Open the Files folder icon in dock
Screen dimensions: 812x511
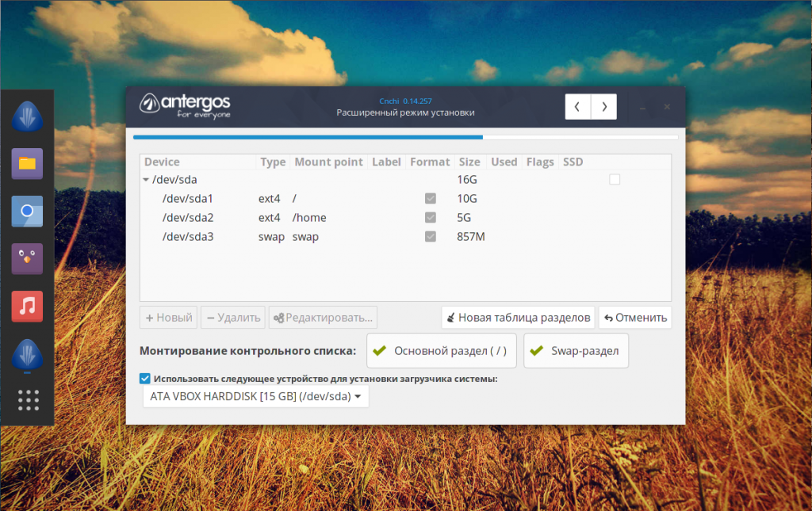click(27, 164)
